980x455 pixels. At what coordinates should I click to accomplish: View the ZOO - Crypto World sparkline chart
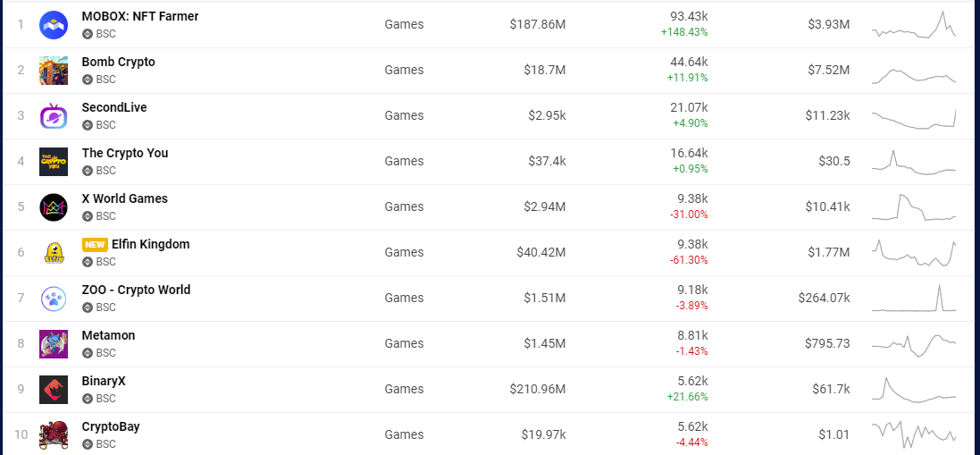(x=914, y=299)
